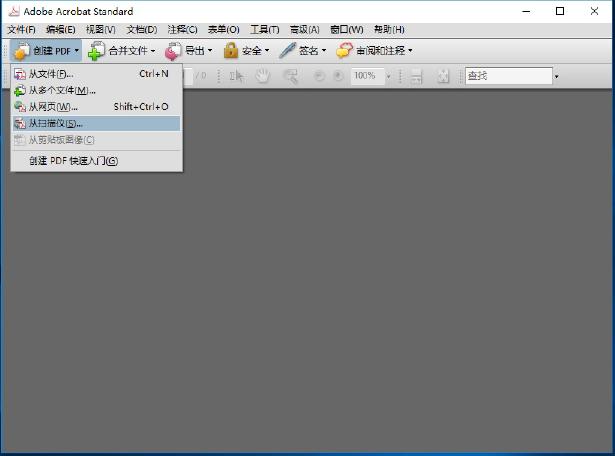The width and height of the screenshot is (615, 456).
Task: Minimize the Adobe Acrobat window
Action: point(526,11)
